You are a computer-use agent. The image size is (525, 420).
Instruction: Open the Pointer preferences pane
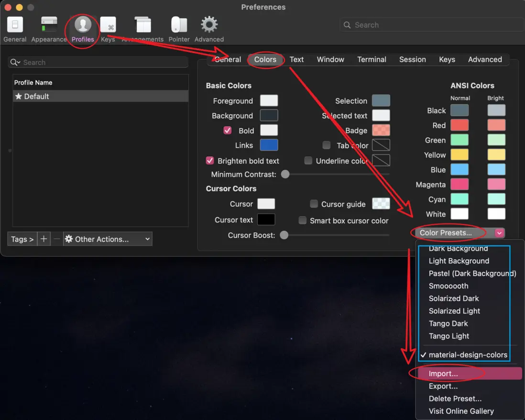(179, 30)
